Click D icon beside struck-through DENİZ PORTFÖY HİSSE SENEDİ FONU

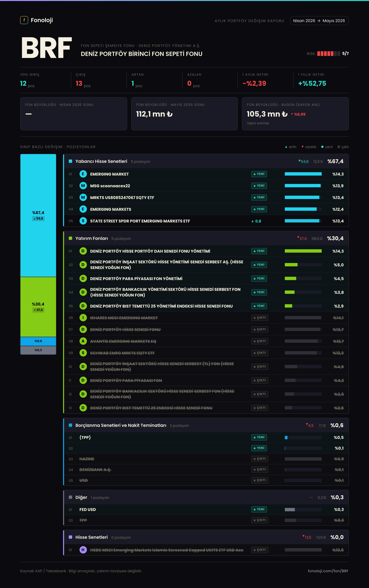tap(83, 329)
